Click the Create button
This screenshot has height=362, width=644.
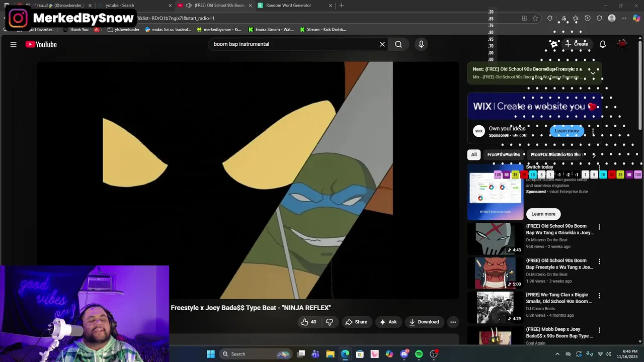pyautogui.click(x=576, y=44)
